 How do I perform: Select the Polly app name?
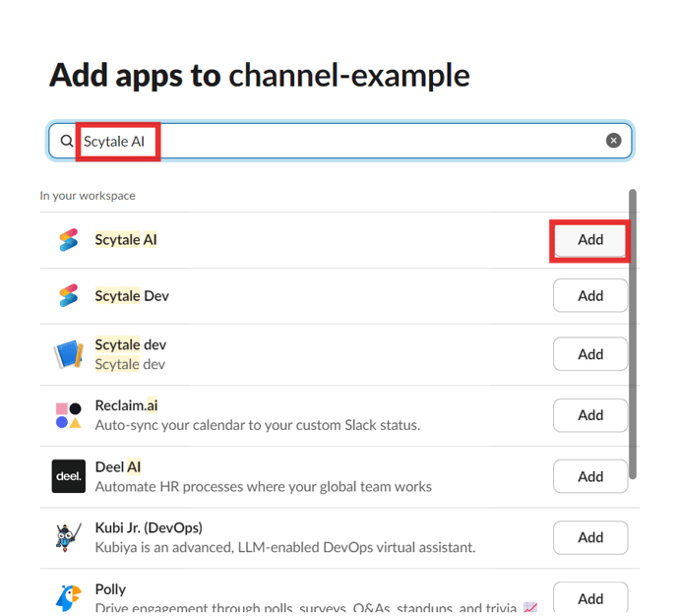pos(110,589)
